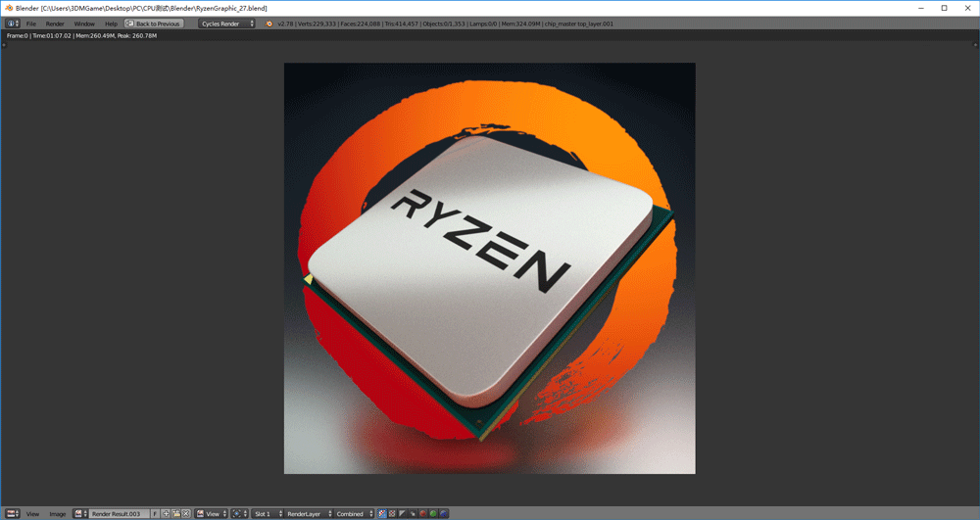Open the Render menu in top bar
The height and width of the screenshot is (520, 980).
(55, 24)
